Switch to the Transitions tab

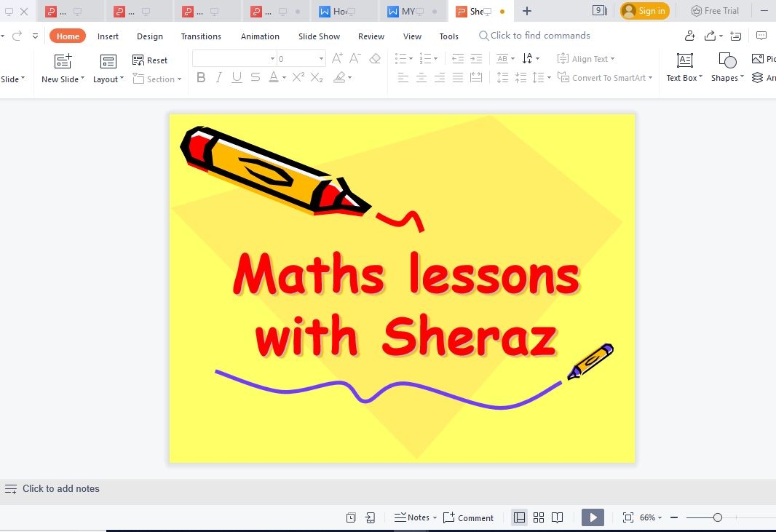pos(201,36)
